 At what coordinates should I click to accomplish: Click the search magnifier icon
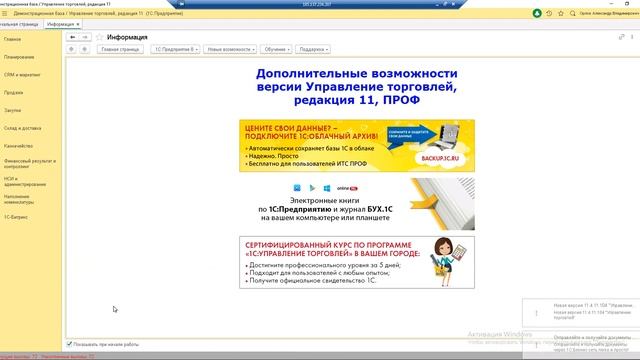pyautogui.click(x=573, y=13)
